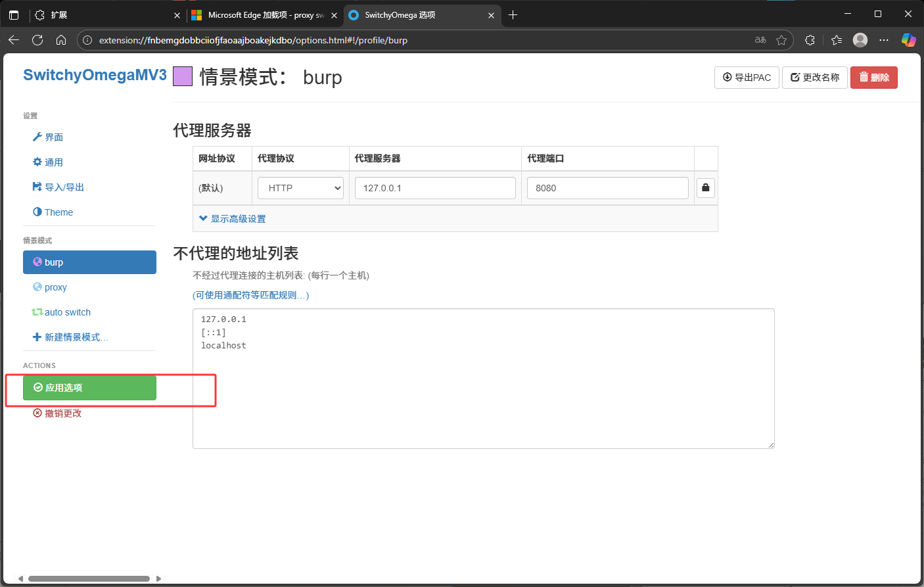The height and width of the screenshot is (587, 924).
Task: Click the 更改名称 rename button
Action: tap(815, 78)
